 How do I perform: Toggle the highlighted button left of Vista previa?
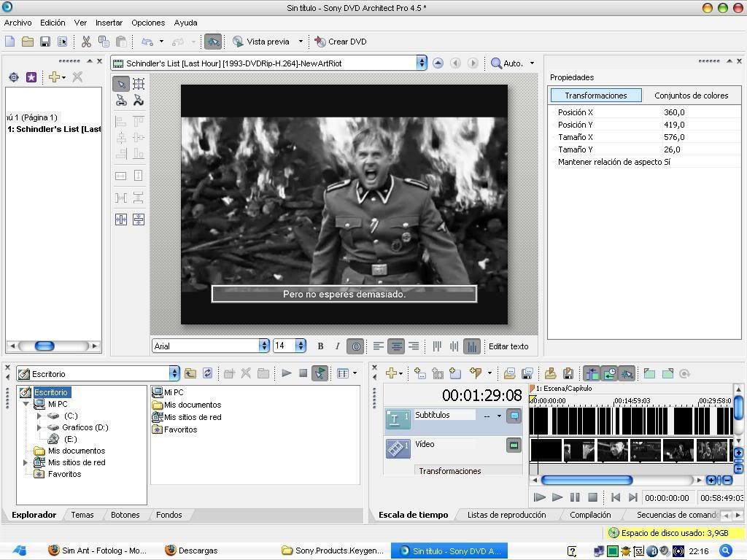coord(213,42)
